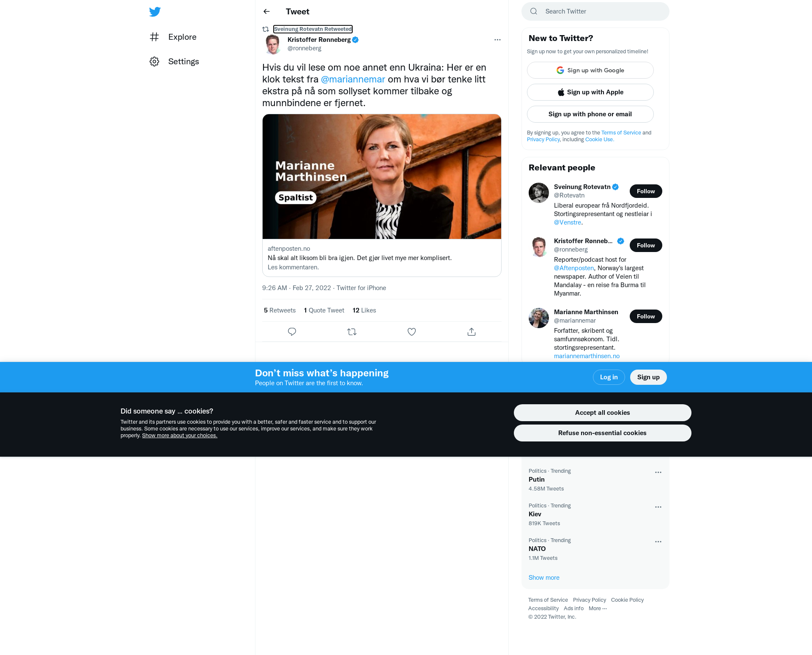Like the tweet with the heart icon
This screenshot has height=655, width=812.
click(x=411, y=332)
